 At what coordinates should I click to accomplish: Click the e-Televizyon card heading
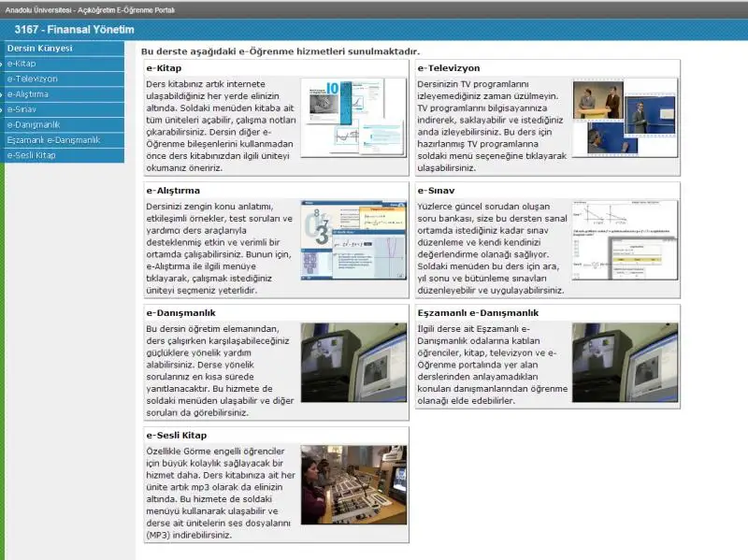(x=449, y=68)
